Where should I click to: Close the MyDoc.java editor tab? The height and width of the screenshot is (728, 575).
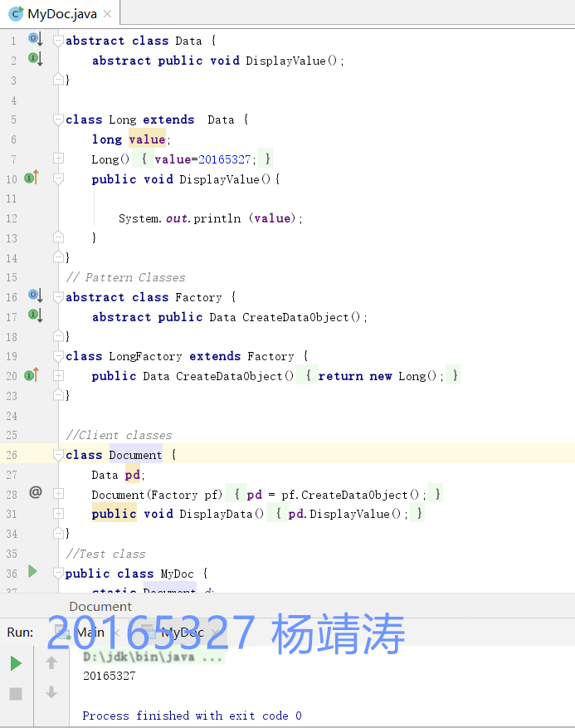tap(107, 14)
